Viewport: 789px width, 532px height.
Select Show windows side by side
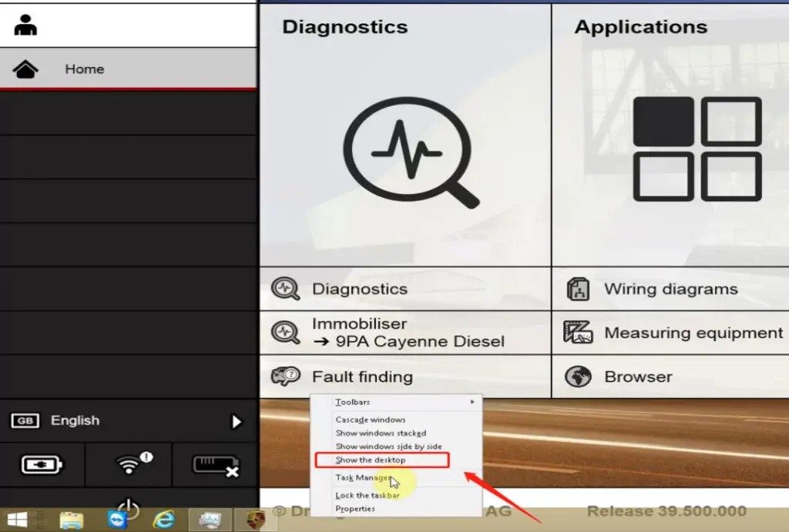coord(396,446)
